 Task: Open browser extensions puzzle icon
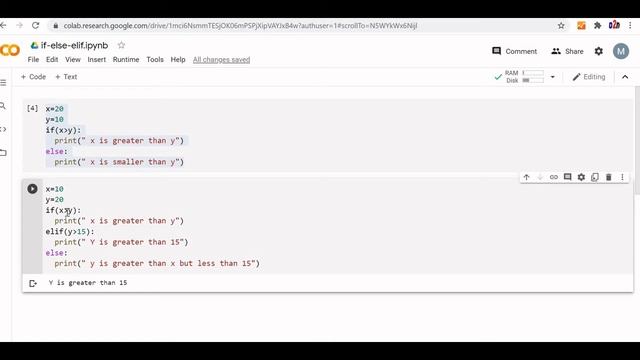[x=598, y=25]
